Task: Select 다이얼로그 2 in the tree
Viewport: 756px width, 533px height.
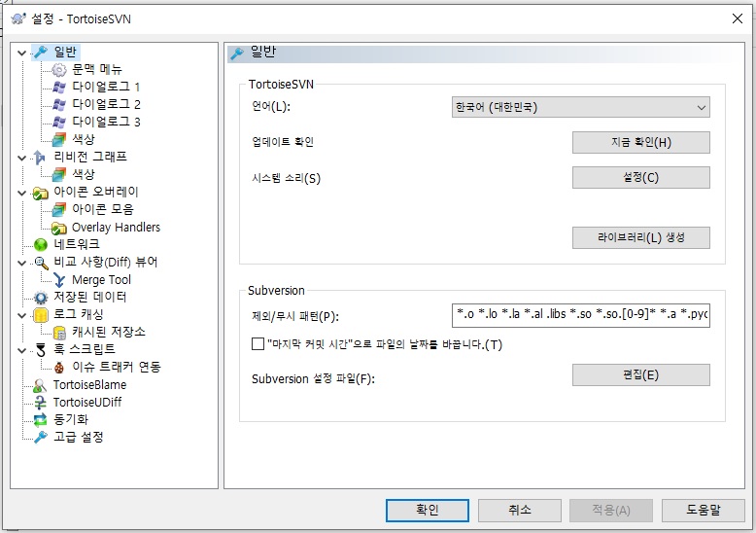Action: click(106, 104)
